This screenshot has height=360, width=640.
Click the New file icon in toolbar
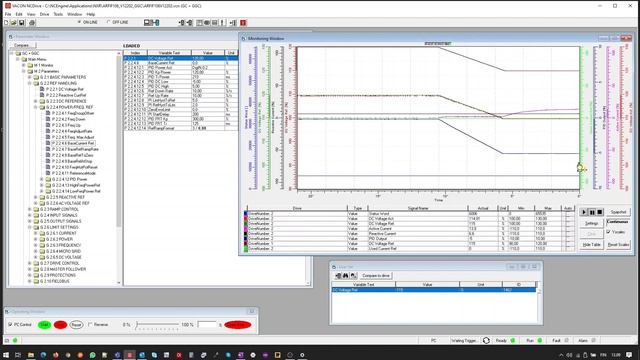[x=6, y=23]
